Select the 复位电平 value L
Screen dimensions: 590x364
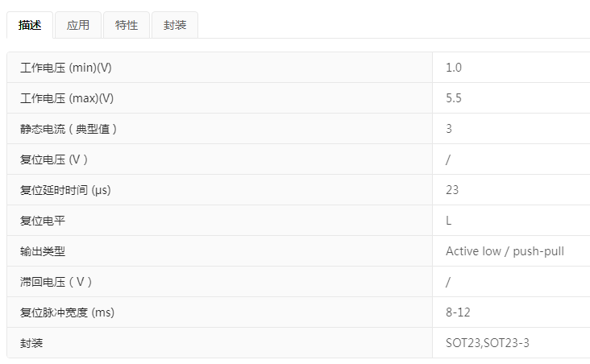pyautogui.click(x=449, y=221)
